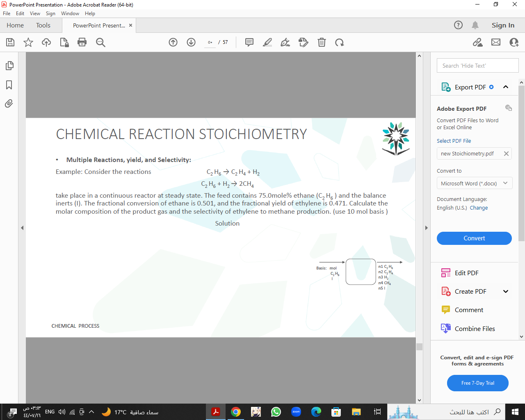This screenshot has width=525, height=420.
Task: Upload the document to Adobe cloud
Action: pyautogui.click(x=46, y=42)
